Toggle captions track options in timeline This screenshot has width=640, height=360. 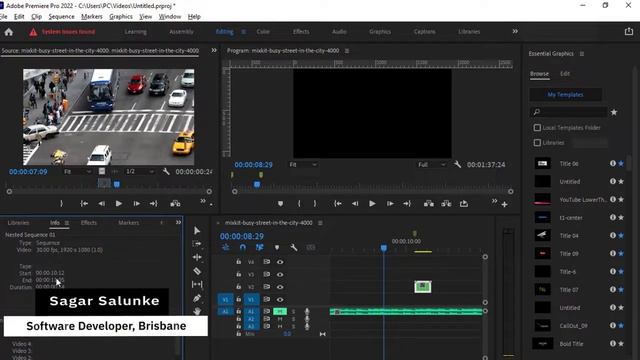coord(311,247)
